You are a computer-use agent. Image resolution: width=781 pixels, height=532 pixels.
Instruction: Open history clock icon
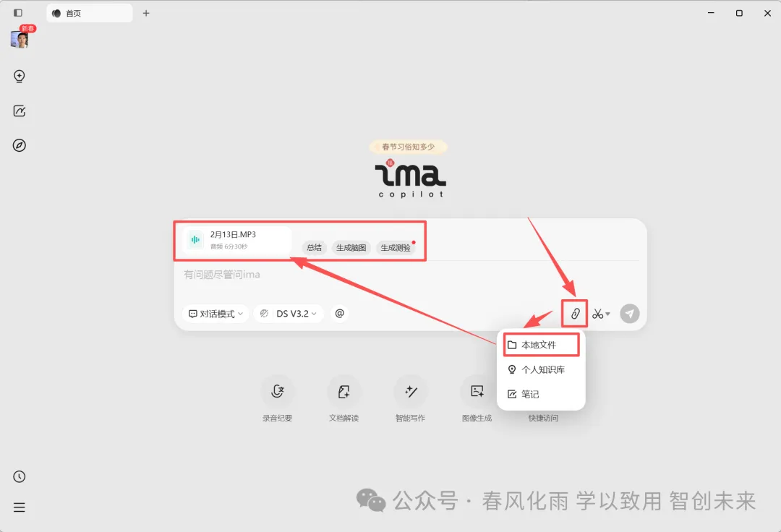pyautogui.click(x=20, y=476)
